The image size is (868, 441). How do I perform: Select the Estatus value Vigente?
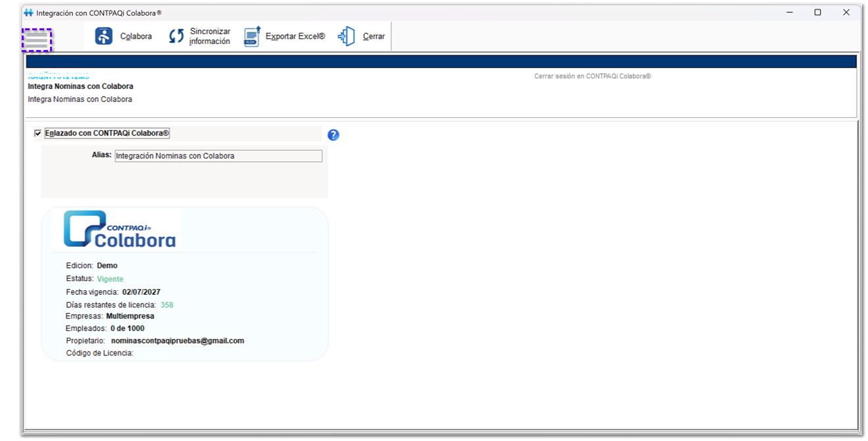click(x=110, y=279)
